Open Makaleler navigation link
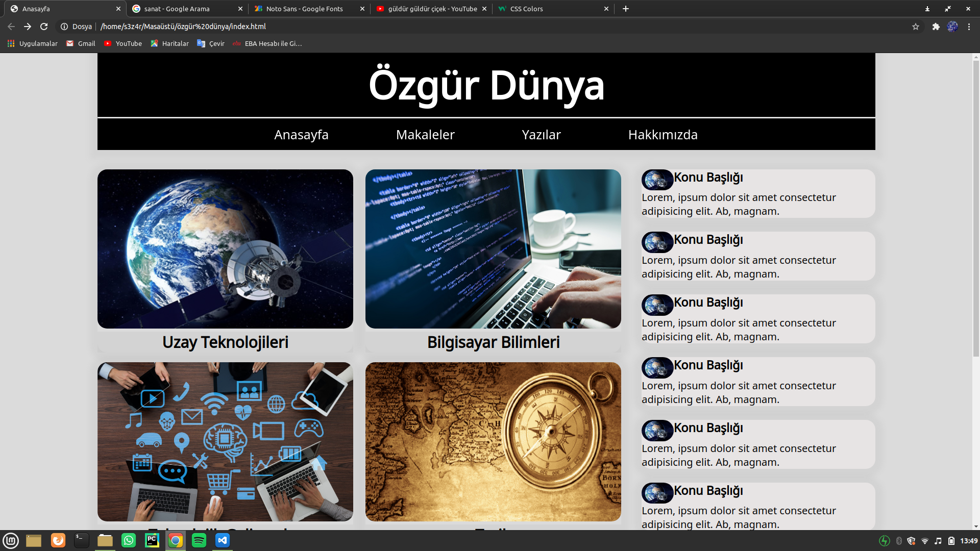Screen dimensions: 980x551 (425, 135)
